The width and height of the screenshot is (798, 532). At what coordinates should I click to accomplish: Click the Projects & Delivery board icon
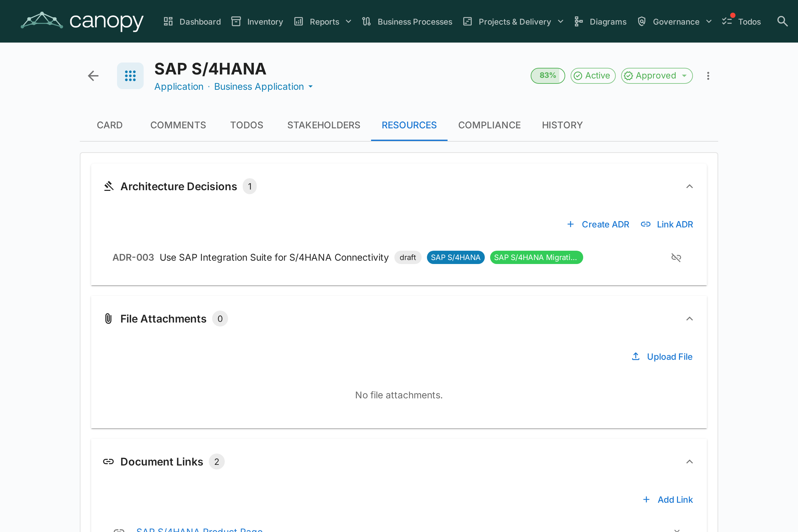coord(467,21)
